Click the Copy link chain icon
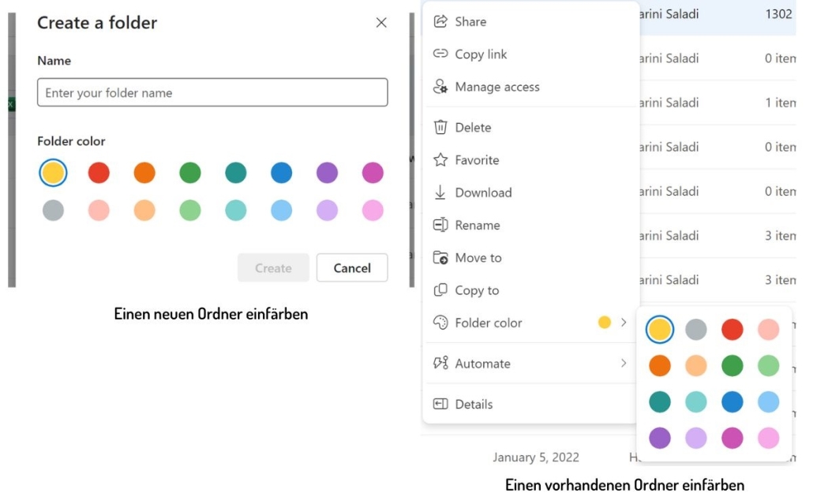 [440, 54]
